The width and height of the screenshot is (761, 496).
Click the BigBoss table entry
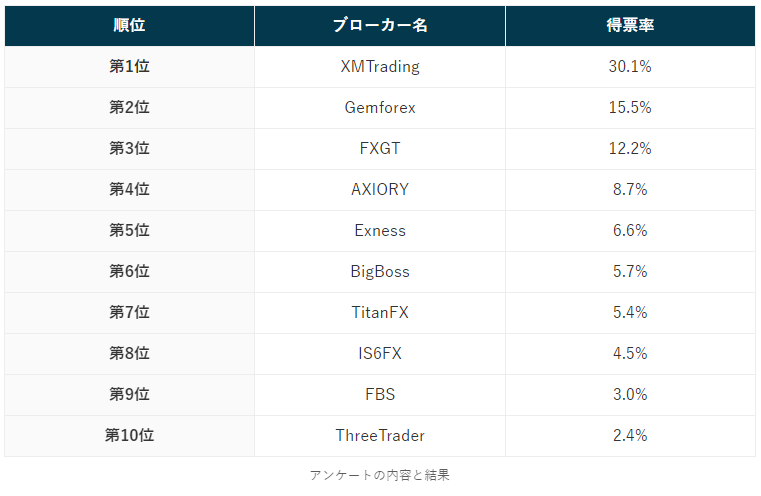[380, 272]
